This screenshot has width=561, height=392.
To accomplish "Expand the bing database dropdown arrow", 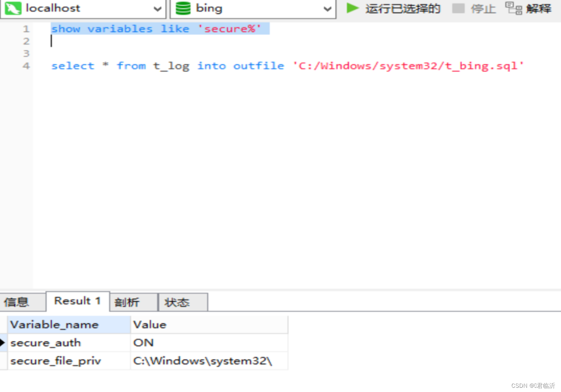I will pyautogui.click(x=327, y=9).
